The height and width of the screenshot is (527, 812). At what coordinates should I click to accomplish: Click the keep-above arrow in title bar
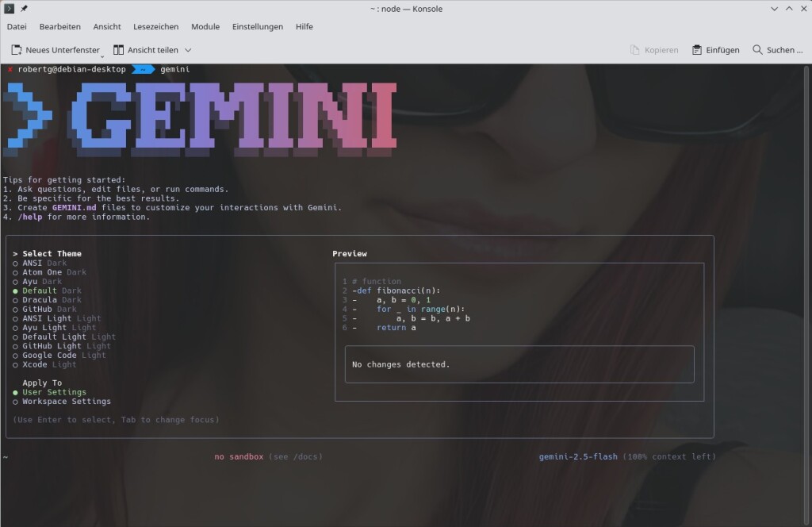tap(789, 9)
